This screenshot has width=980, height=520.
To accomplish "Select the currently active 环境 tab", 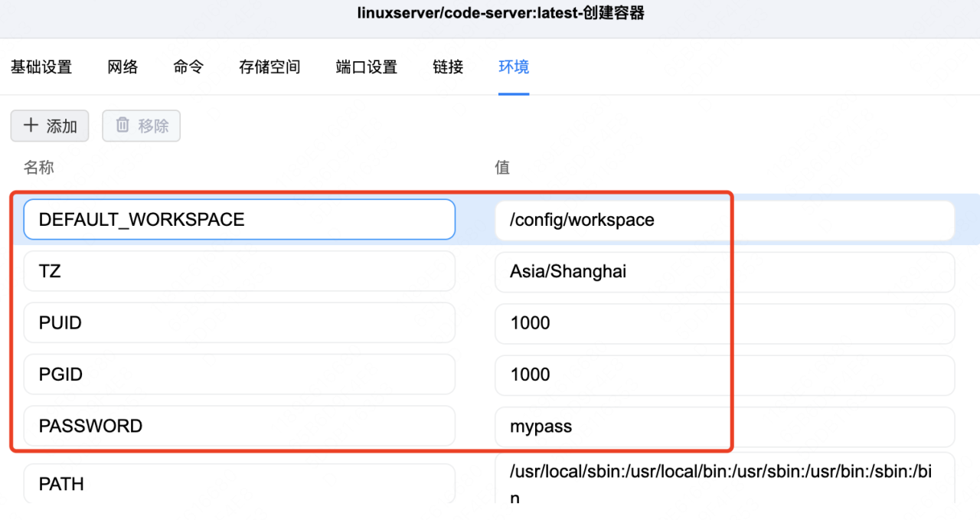I will [513, 67].
